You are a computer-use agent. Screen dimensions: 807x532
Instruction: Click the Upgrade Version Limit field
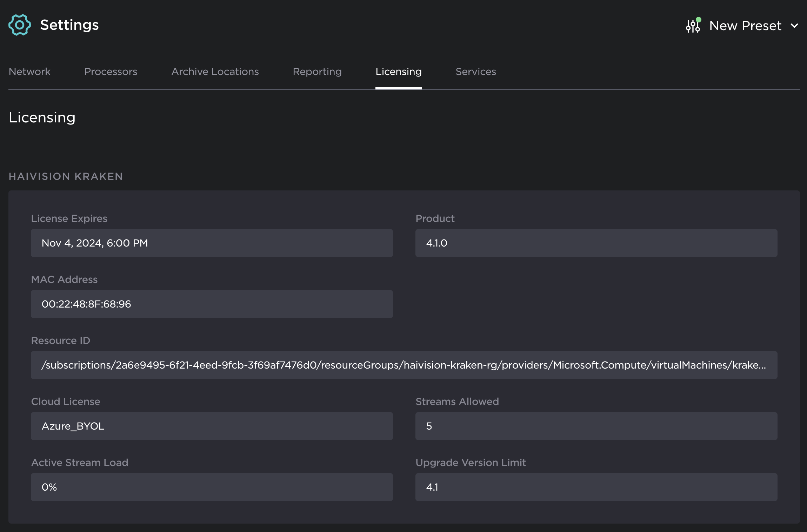(x=596, y=487)
